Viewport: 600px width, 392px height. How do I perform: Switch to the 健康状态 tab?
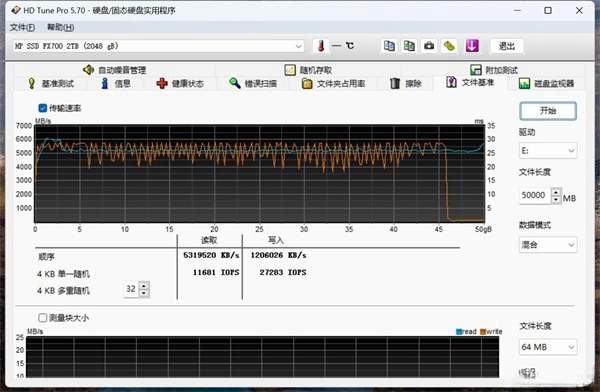pos(180,83)
